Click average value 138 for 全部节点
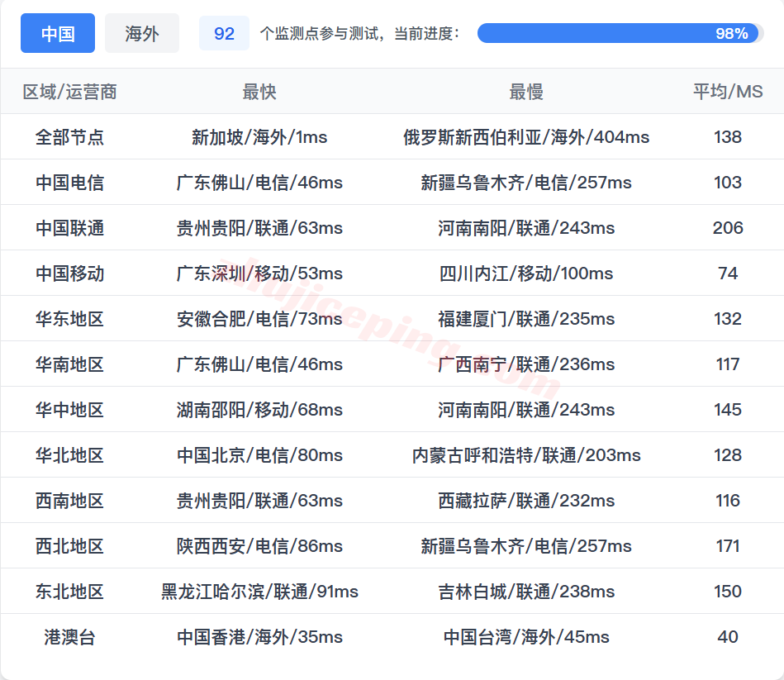 (728, 137)
